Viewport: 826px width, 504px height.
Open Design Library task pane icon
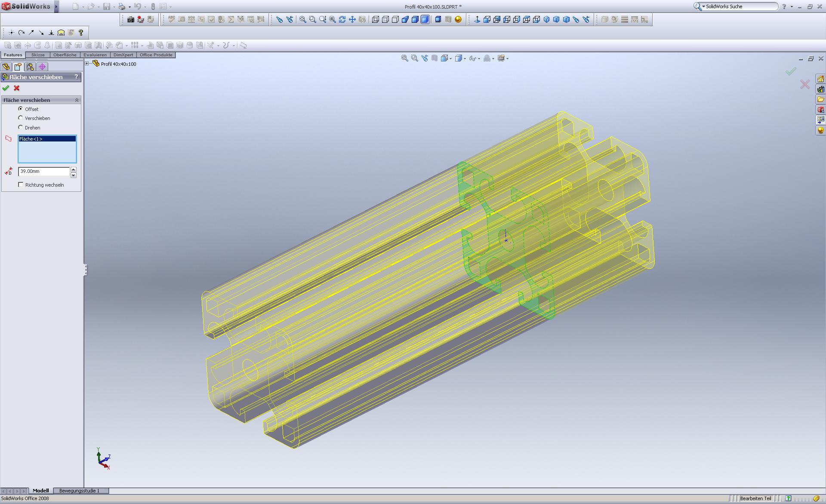click(x=821, y=89)
